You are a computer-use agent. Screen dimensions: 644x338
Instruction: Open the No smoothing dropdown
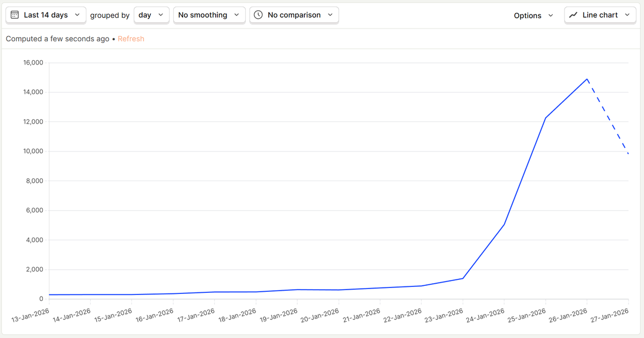[x=209, y=15]
